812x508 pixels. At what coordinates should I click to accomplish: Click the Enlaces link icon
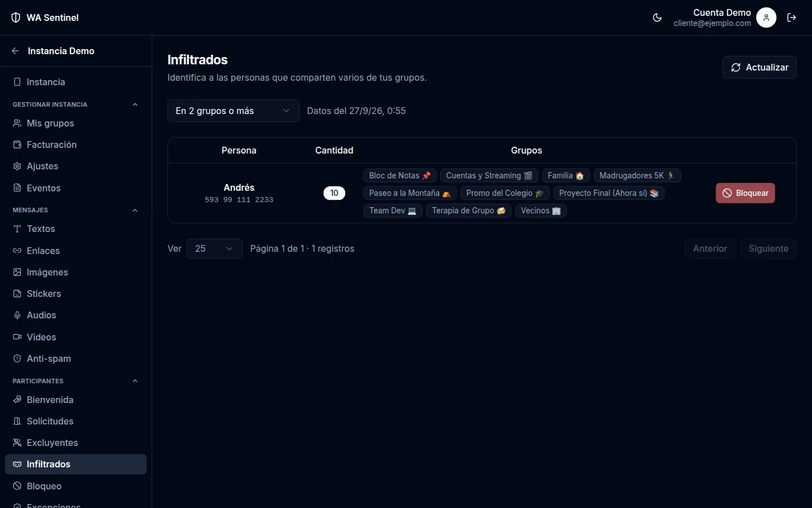click(17, 251)
